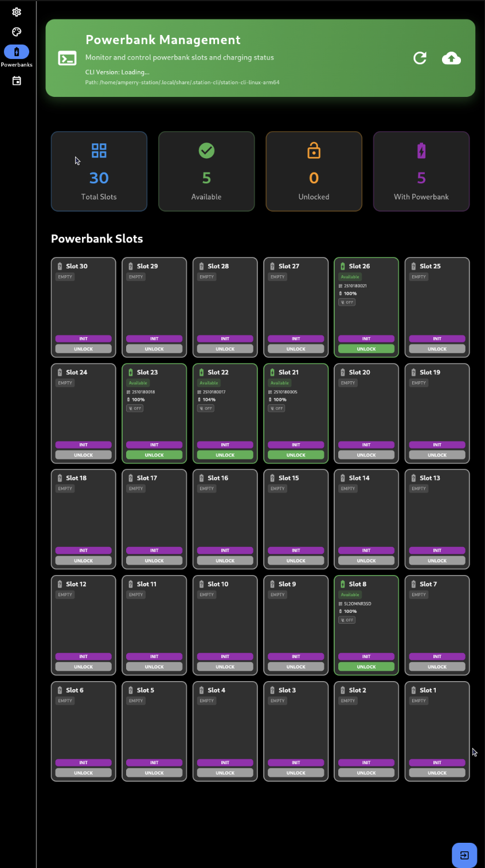Click the cloud upload icon in the header
485x868 pixels.
coord(452,58)
